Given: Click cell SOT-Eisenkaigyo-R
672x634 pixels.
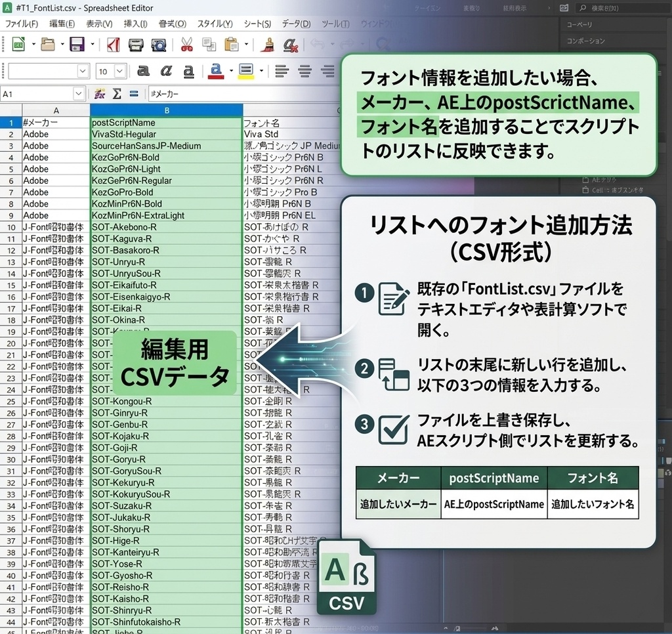Looking at the screenshot, I should (x=167, y=297).
